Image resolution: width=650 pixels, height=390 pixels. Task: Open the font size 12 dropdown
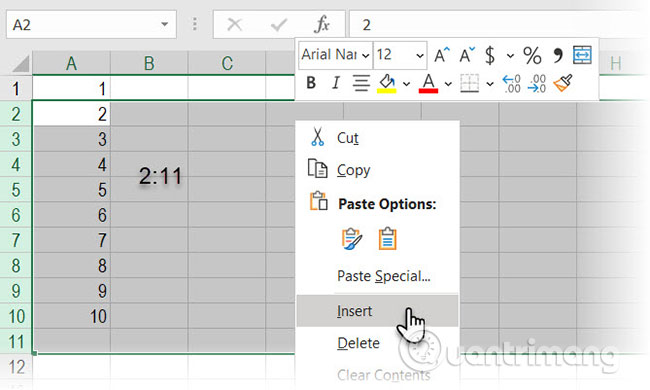pyautogui.click(x=420, y=55)
